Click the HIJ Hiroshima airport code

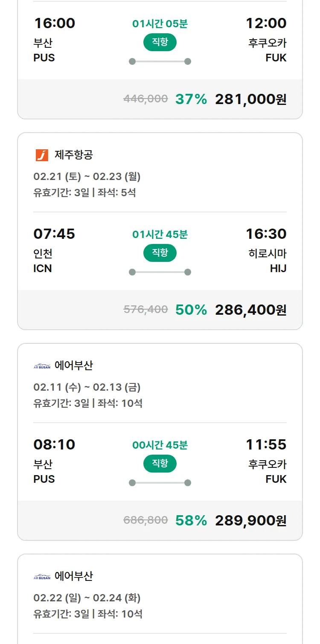point(278,269)
